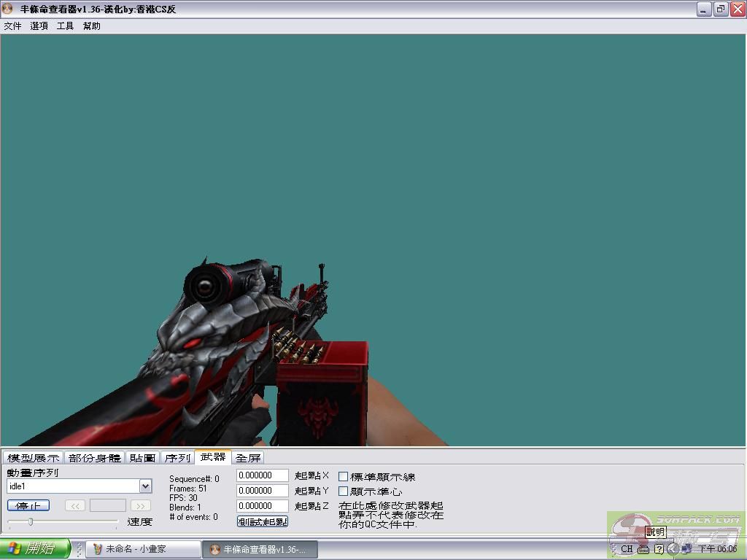
Task: Open the 選項 menu
Action: coord(39,26)
